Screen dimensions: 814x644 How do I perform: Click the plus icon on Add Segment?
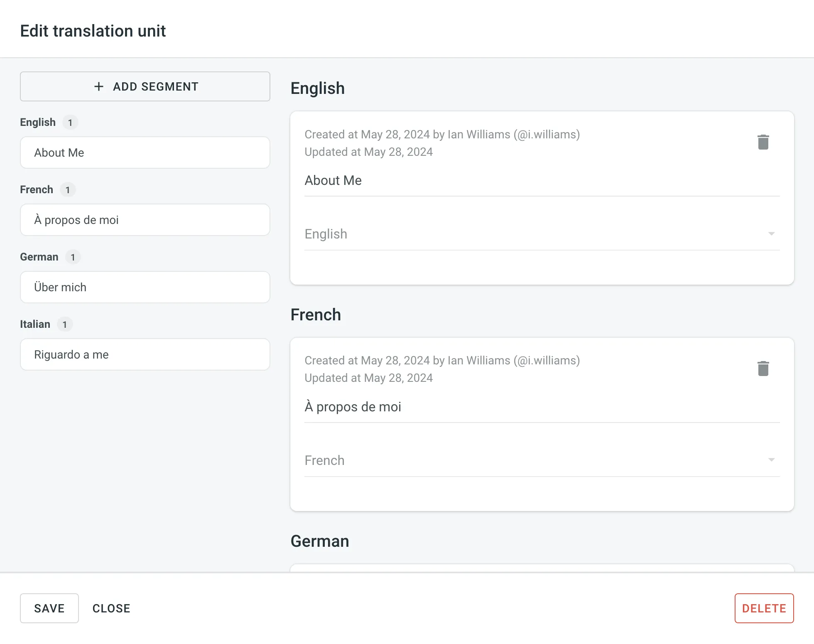click(98, 86)
